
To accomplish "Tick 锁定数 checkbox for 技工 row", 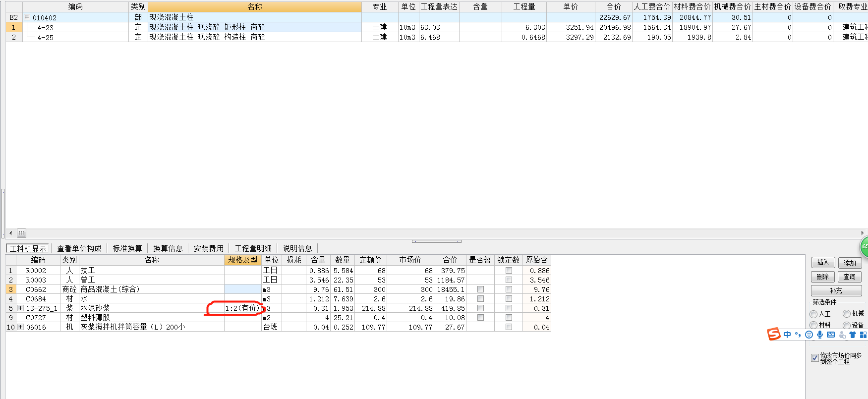I will click(509, 271).
